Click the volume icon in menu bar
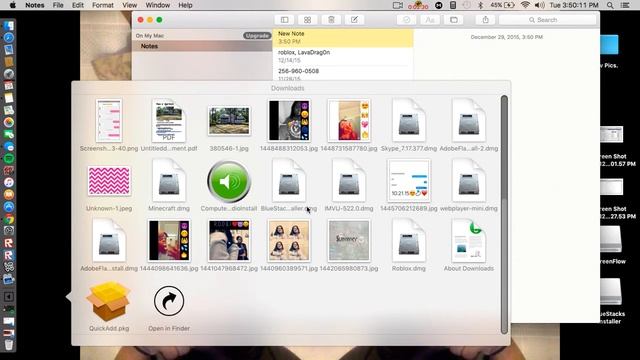This screenshot has width=640, height=360. point(540,5)
